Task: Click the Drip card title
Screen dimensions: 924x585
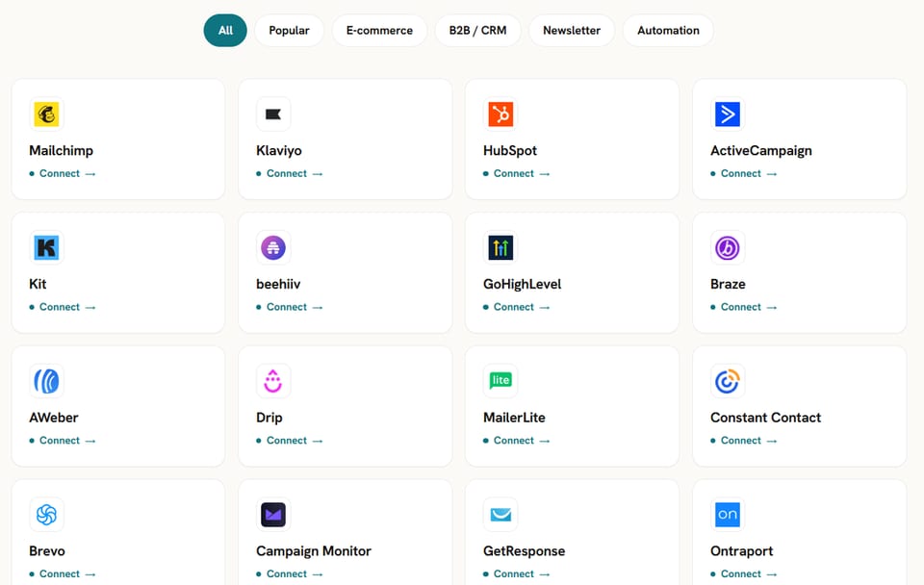Action: click(269, 418)
